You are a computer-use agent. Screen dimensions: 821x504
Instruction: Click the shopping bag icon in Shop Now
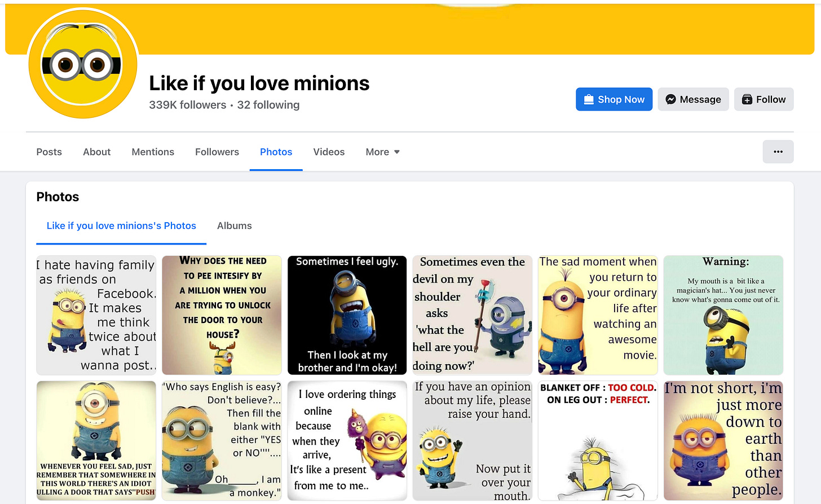point(589,99)
